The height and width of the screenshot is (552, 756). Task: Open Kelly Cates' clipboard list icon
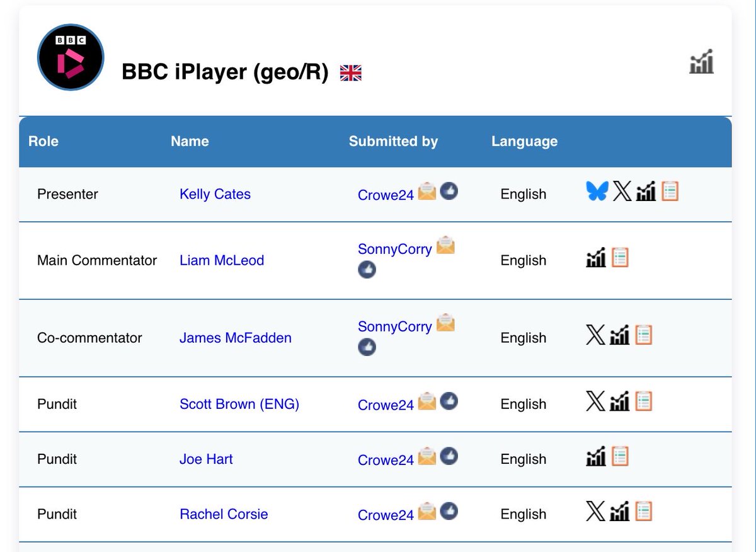[x=670, y=191]
